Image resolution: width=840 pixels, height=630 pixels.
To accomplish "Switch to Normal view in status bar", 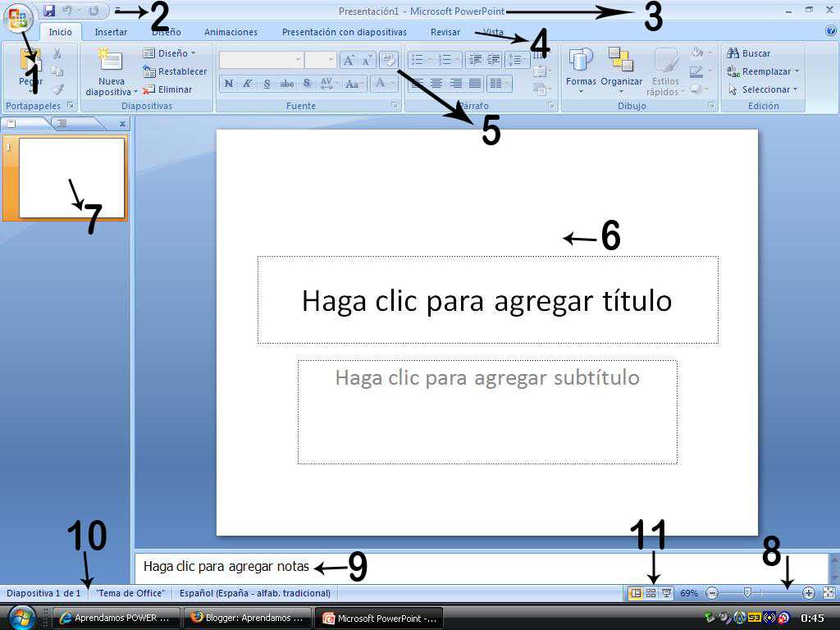I will coord(636,593).
